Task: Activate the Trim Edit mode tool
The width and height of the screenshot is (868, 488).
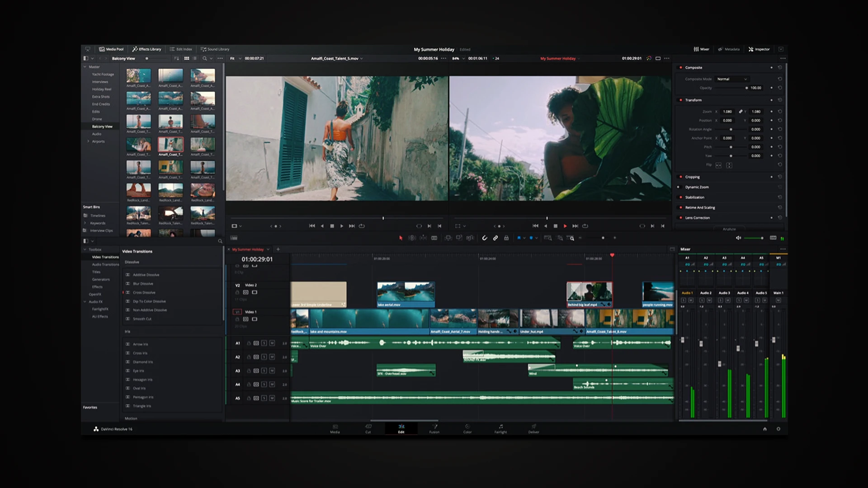Action: [412, 238]
